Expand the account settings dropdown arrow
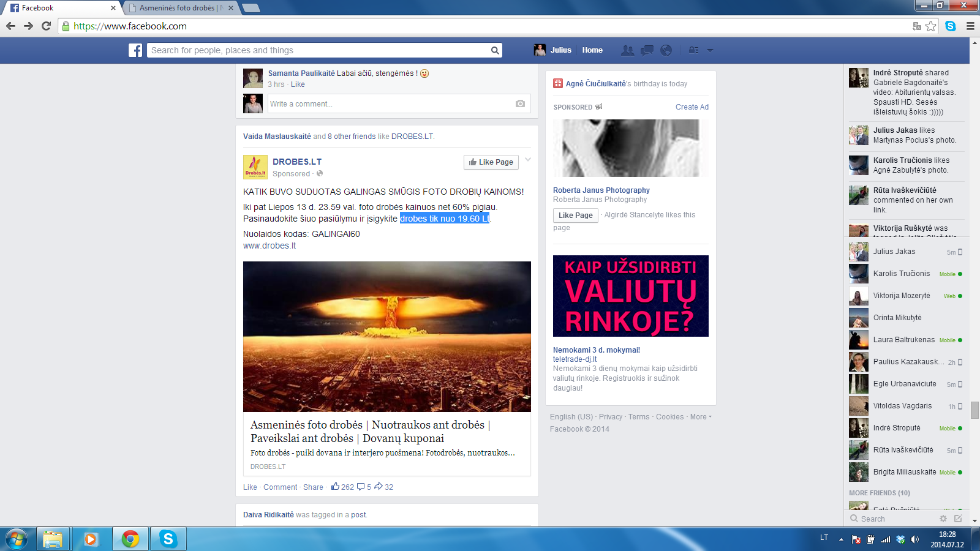This screenshot has width=980, height=551. (x=710, y=50)
